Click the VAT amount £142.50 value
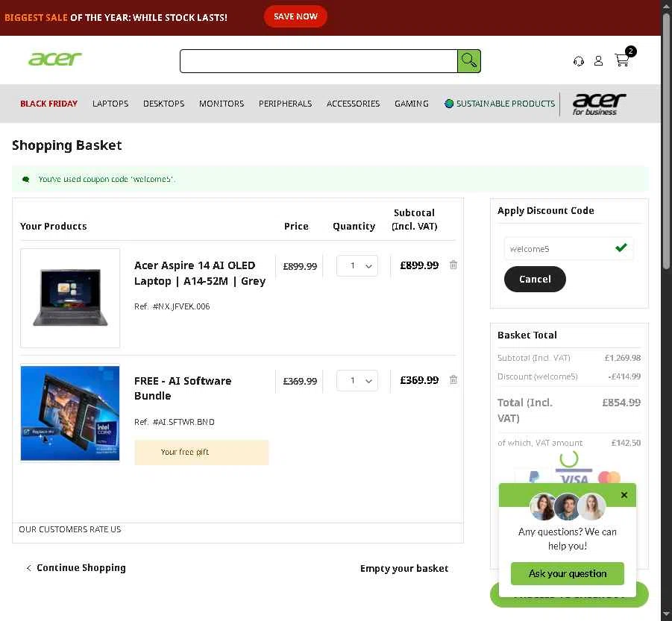This screenshot has width=672, height=621. [626, 443]
